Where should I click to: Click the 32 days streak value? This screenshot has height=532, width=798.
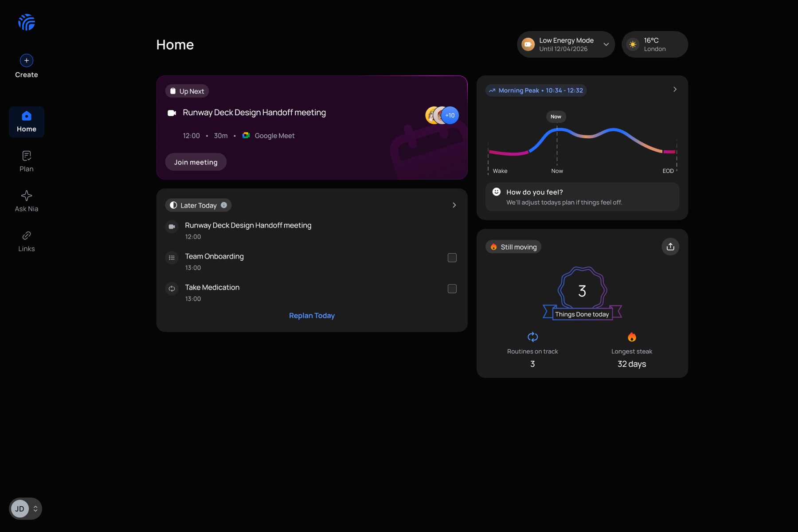click(x=632, y=364)
